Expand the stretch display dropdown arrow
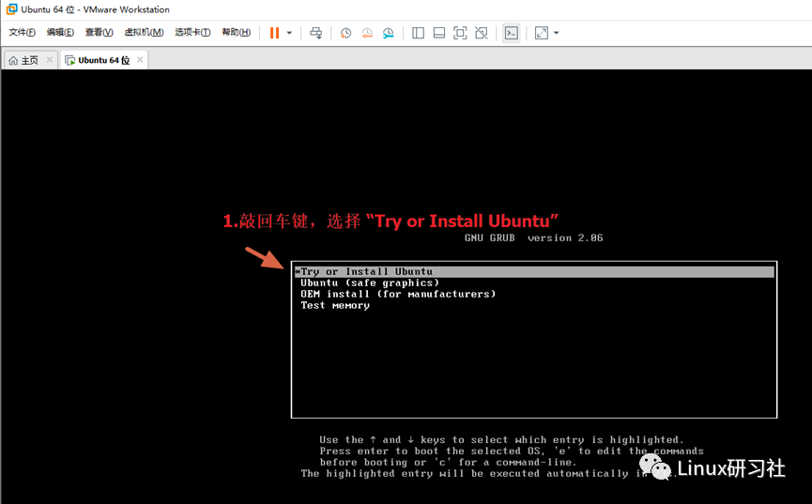Viewport: 812px width, 504px height. tap(557, 33)
